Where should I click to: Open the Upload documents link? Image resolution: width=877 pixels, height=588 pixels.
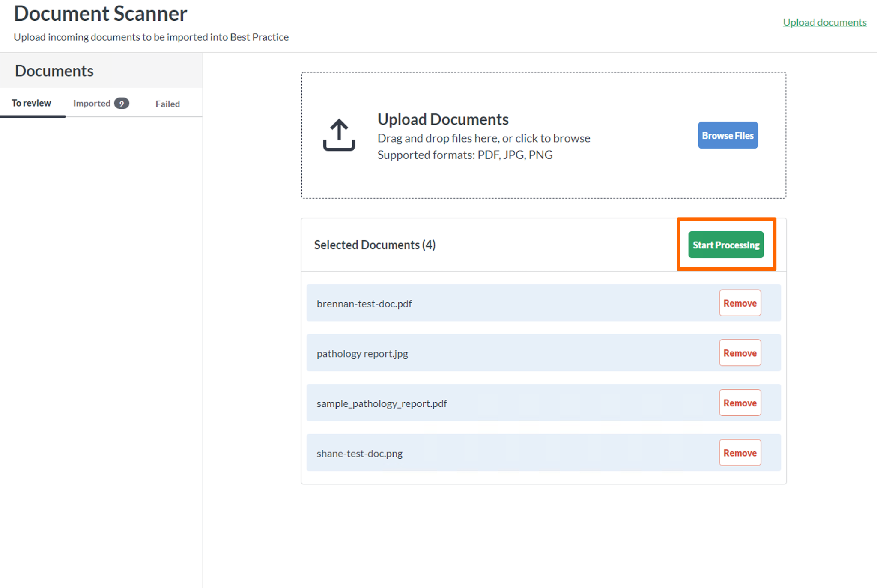[x=824, y=22]
